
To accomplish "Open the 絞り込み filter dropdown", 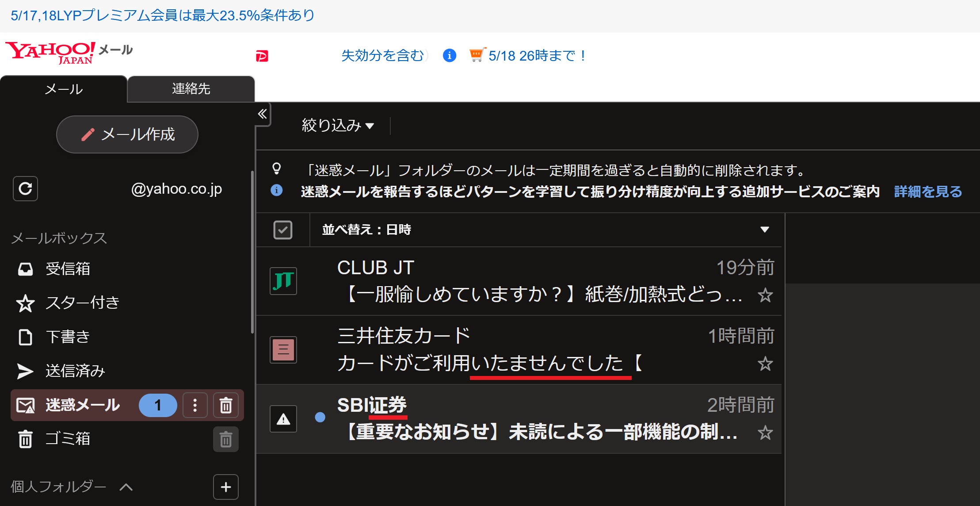I will [338, 126].
